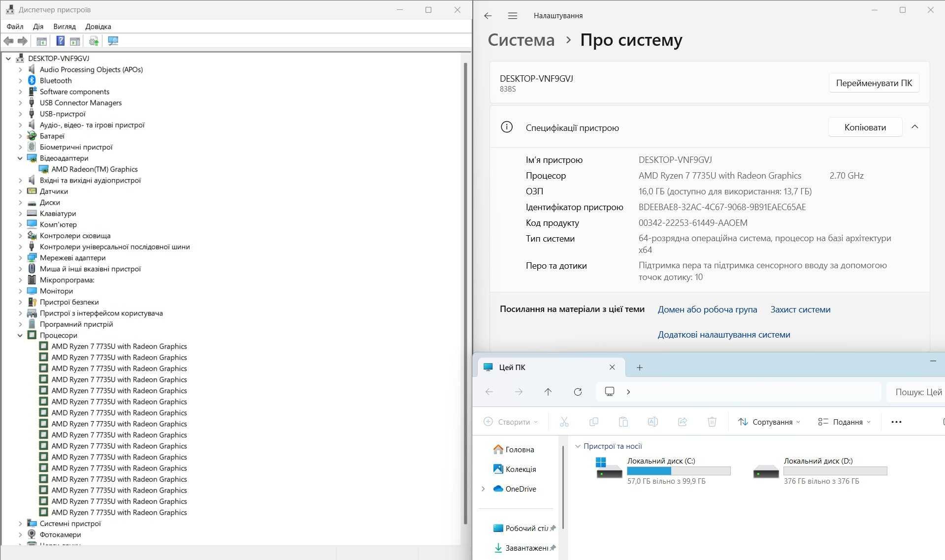Open Домен або робоча група link
Image resolution: width=945 pixels, height=560 pixels.
(707, 310)
